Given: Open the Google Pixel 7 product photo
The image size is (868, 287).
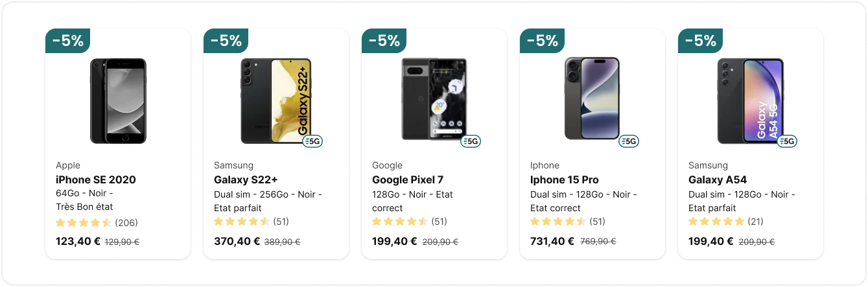Looking at the screenshot, I should [434, 99].
